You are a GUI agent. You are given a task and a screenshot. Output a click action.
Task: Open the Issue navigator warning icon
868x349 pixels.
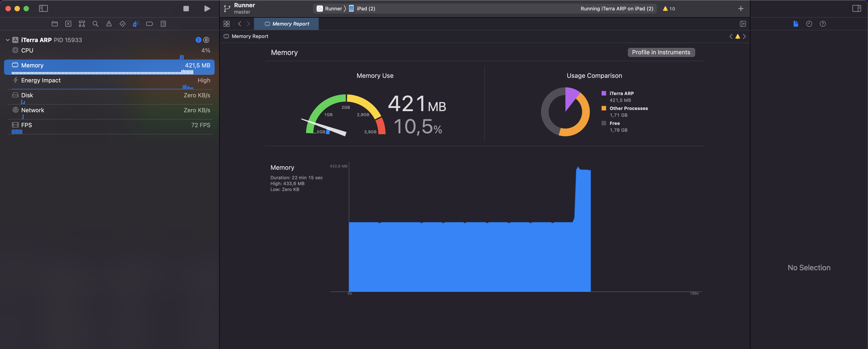click(109, 24)
